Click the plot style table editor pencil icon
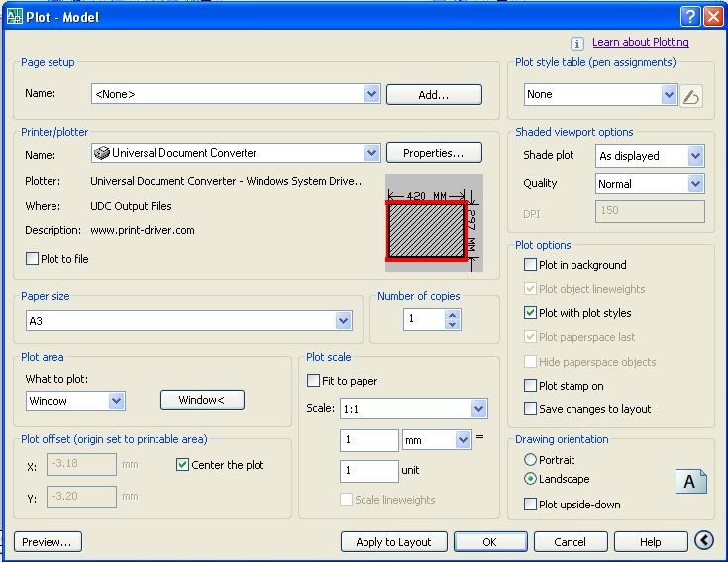The image size is (728, 562). coord(691,96)
